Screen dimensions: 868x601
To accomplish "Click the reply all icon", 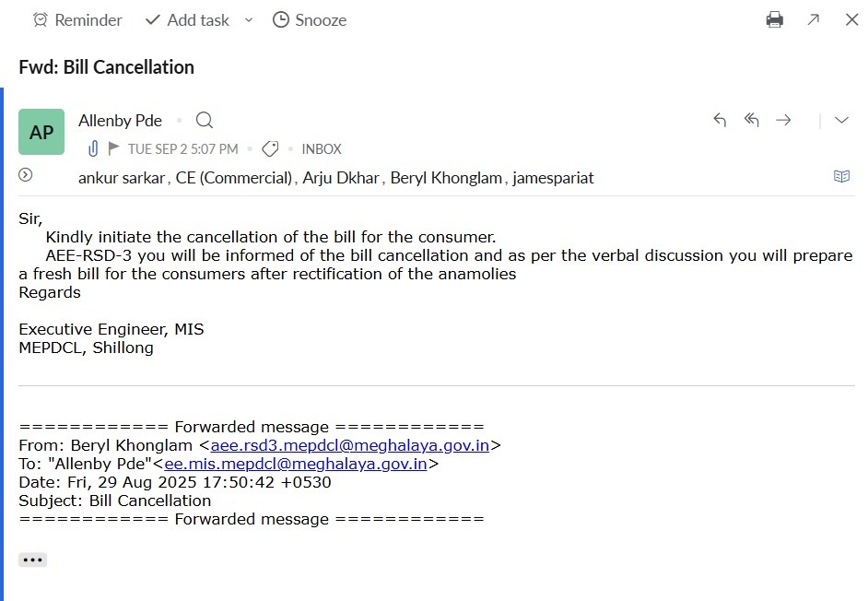I will 752,120.
